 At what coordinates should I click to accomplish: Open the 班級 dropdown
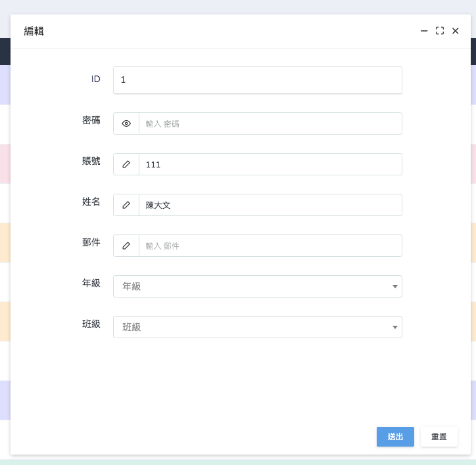258,326
